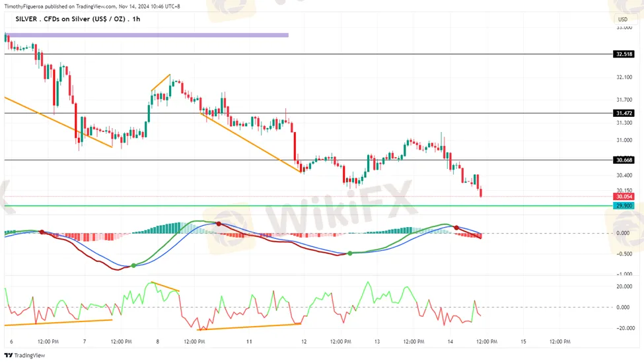Click the teal 29.900 price label

click(x=624, y=205)
